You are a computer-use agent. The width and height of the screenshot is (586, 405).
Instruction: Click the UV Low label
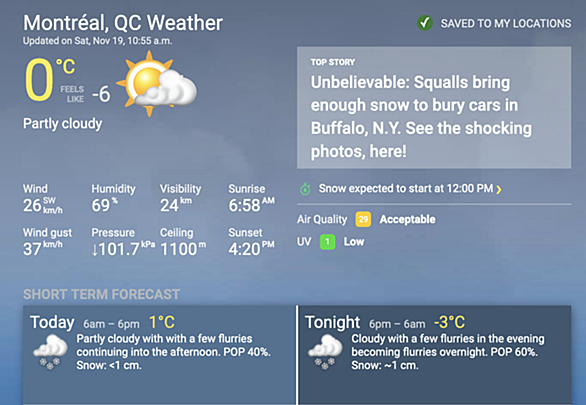354,242
